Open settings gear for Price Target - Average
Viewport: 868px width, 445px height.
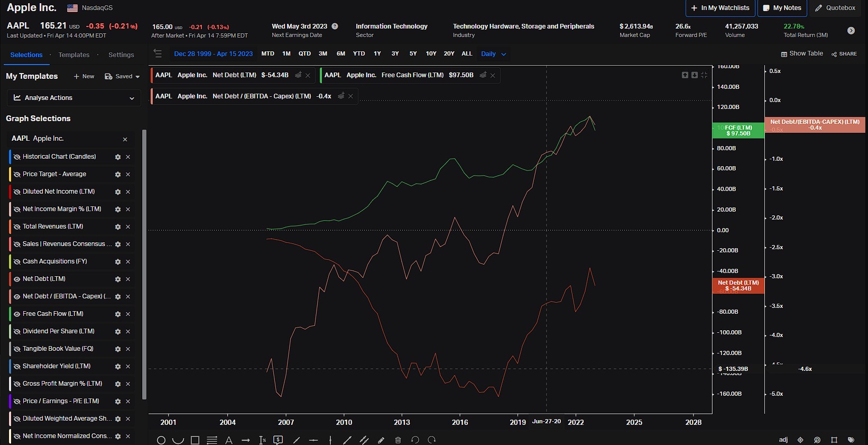pos(118,174)
